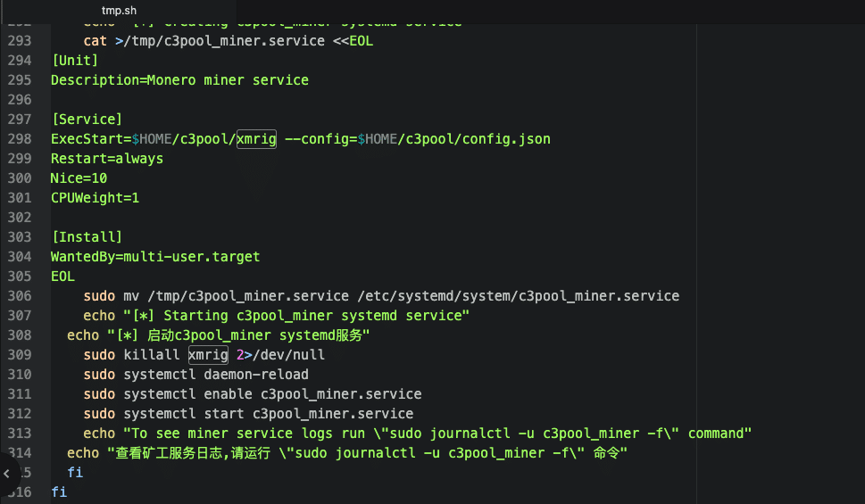Screen dimensions: 865x504
Task: Click the highlighted xmrig word in ExecStart line
Action: tap(256, 138)
